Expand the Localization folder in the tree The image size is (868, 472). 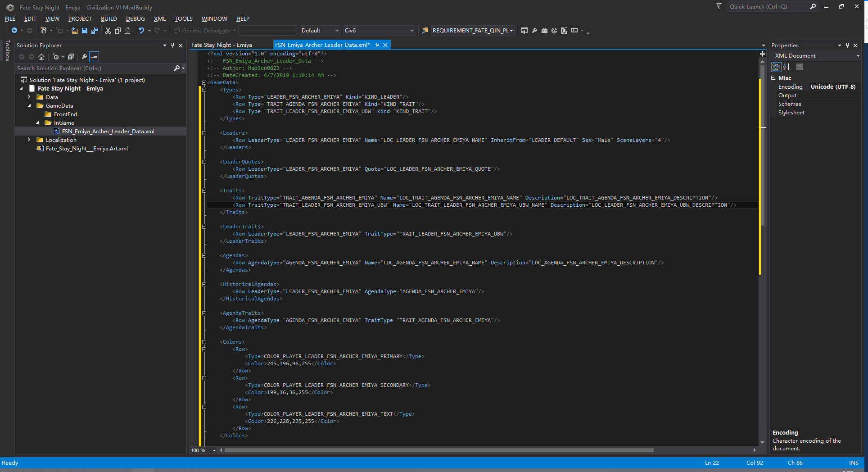coord(30,140)
